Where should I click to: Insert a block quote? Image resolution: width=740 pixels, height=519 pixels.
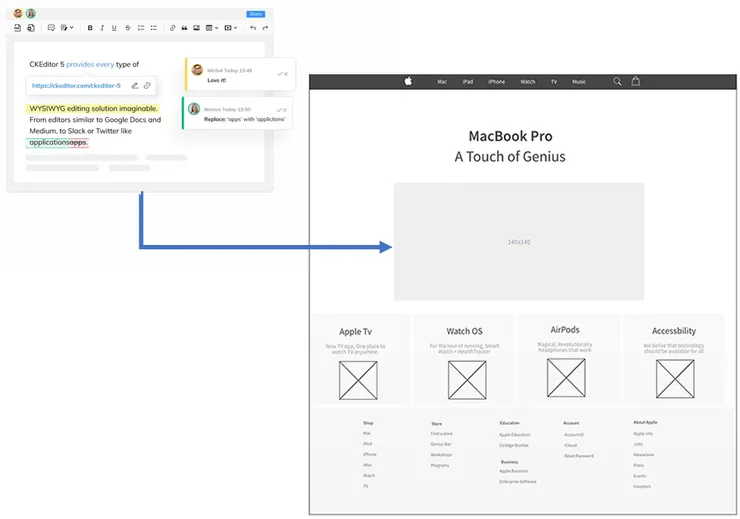pyautogui.click(x=184, y=28)
